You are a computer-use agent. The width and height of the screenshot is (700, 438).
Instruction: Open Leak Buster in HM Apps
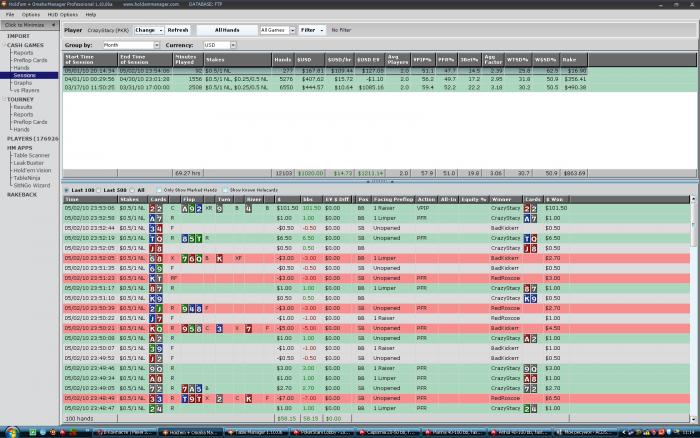(x=29, y=163)
